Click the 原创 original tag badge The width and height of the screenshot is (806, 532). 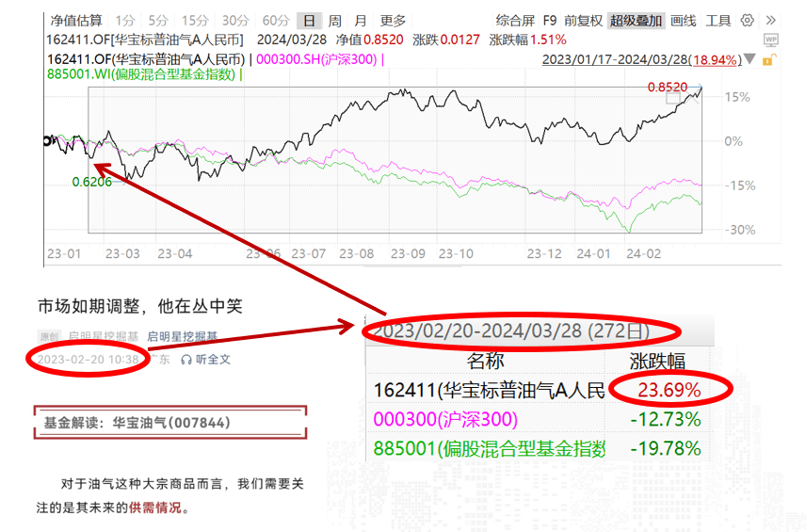[x=48, y=337]
